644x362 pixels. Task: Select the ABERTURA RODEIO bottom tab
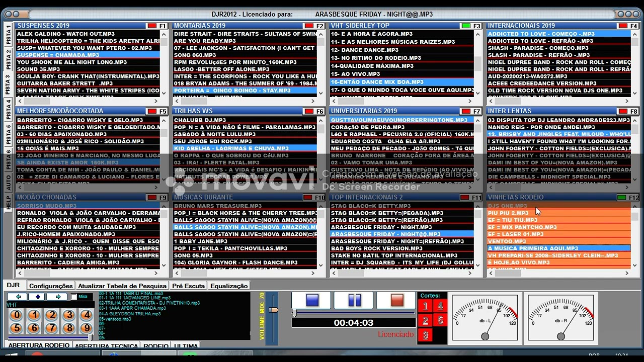(39, 345)
